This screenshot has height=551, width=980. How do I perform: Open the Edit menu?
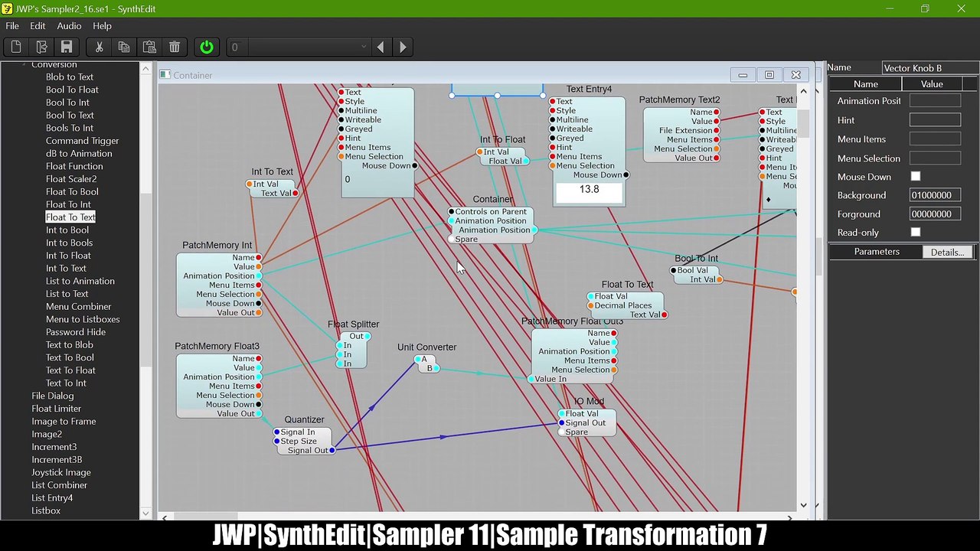coord(38,26)
